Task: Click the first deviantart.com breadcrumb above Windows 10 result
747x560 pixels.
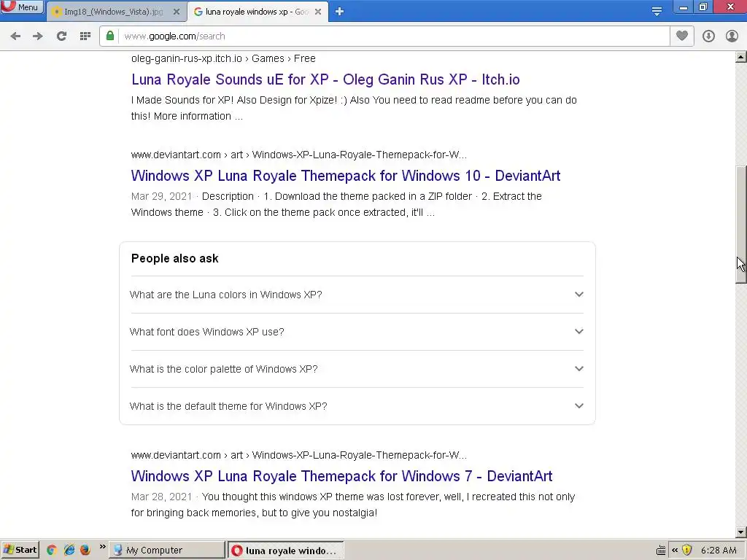Action: pos(298,155)
